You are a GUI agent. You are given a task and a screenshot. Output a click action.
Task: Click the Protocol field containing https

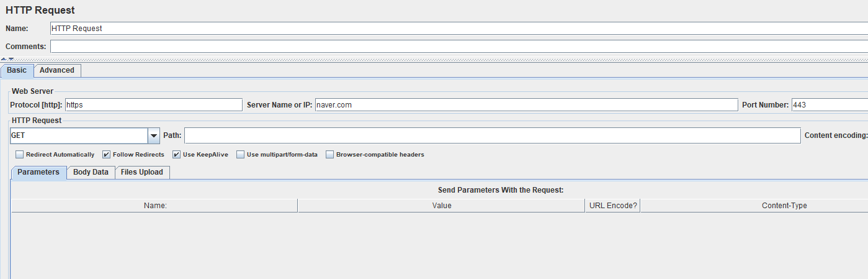[x=154, y=105]
